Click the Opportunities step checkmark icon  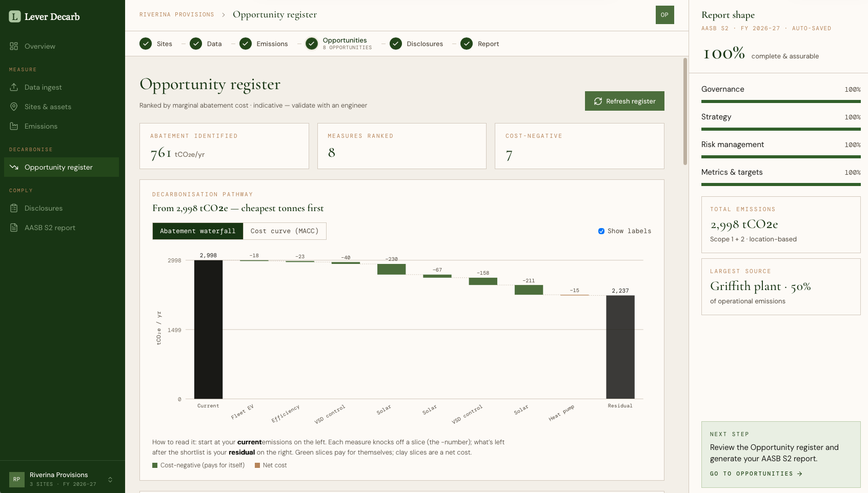(312, 44)
